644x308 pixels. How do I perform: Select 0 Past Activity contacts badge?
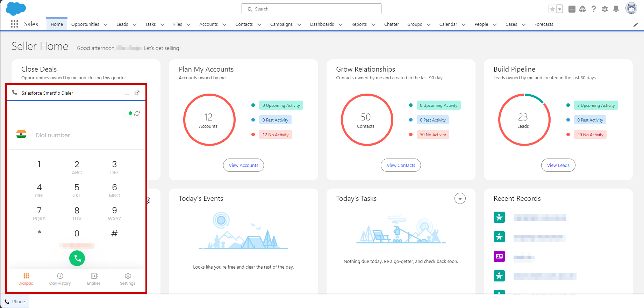(x=433, y=120)
